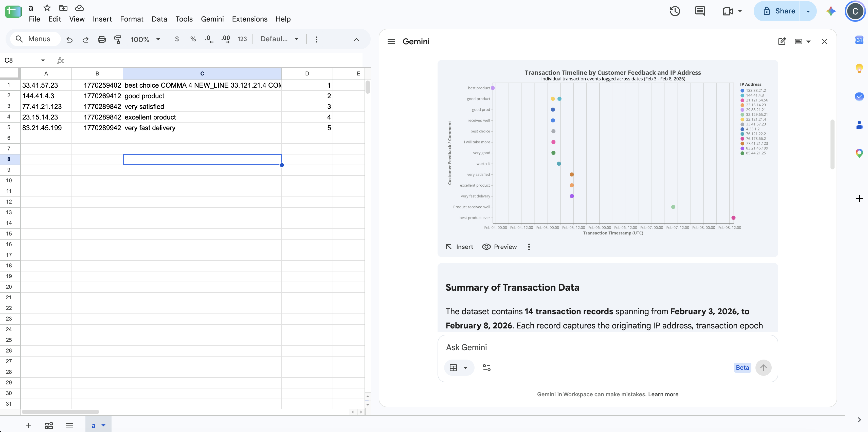Expand the zoom 100% dropdown

158,39
